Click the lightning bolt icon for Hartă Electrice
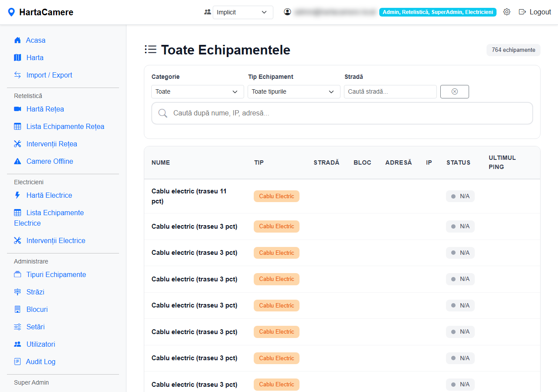Screen dimensions: 558x392 [x=17, y=195]
